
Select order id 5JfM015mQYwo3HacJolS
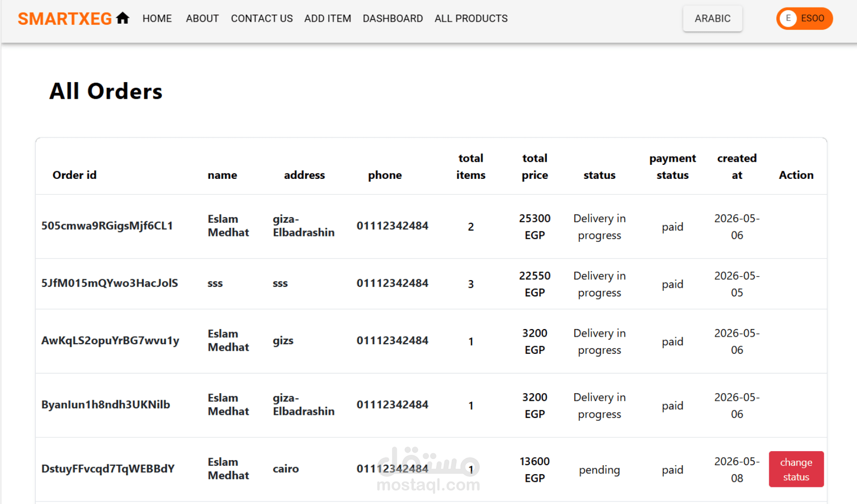pos(109,283)
